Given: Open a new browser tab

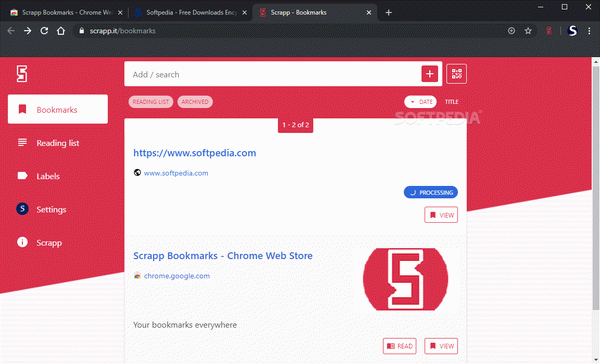Looking at the screenshot, I should tap(388, 13).
